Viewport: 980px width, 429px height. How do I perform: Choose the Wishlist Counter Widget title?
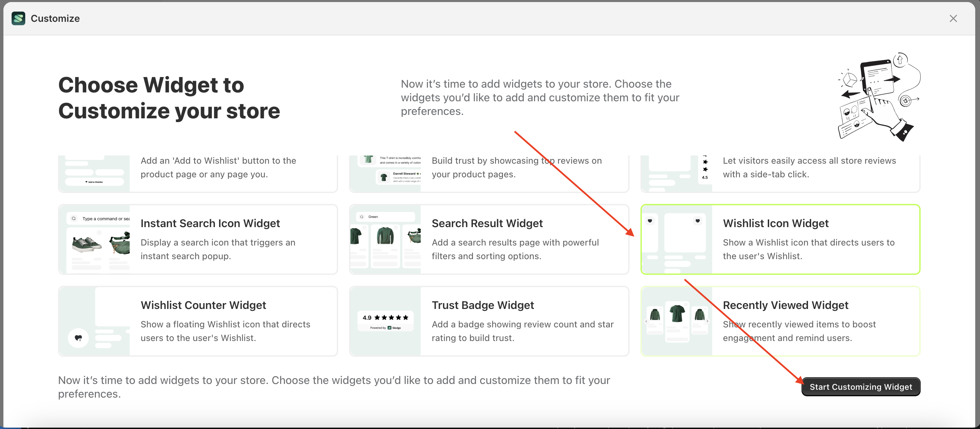coord(203,305)
